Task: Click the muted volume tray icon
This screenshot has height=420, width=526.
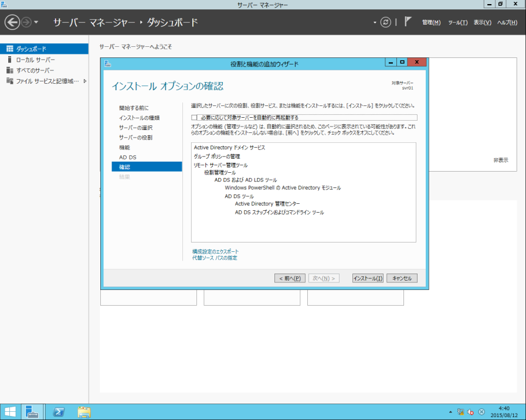Action: (x=471, y=412)
